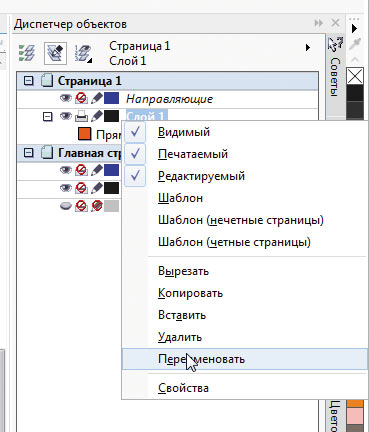Viewport: 369px width, 432px height.
Task: Click eyedropper icon above palette
Action: (x=355, y=44)
